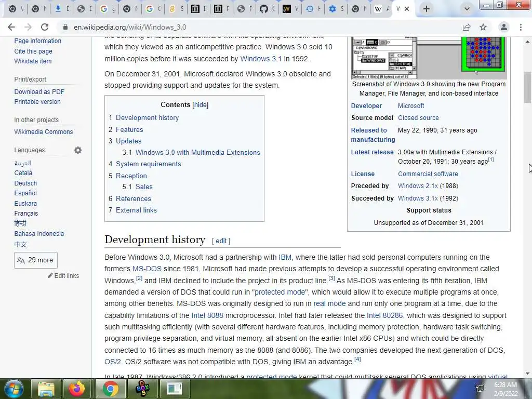
Task: Bookmark this page with the star icon
Action: [x=483, y=27]
